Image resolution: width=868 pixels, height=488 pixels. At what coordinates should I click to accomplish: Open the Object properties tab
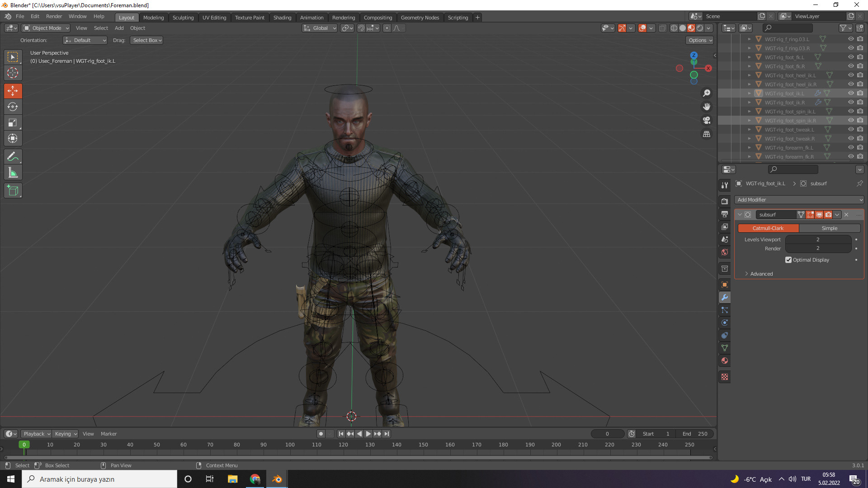[725, 285]
